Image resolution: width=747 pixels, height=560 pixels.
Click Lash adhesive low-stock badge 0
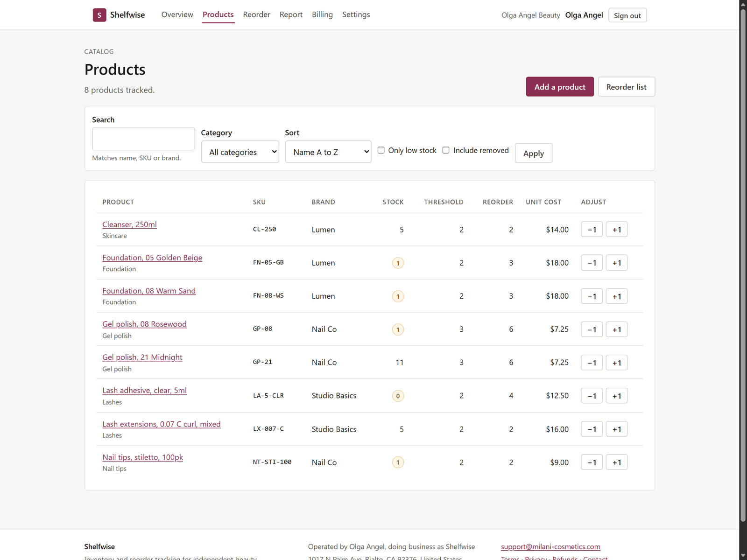[x=398, y=396]
